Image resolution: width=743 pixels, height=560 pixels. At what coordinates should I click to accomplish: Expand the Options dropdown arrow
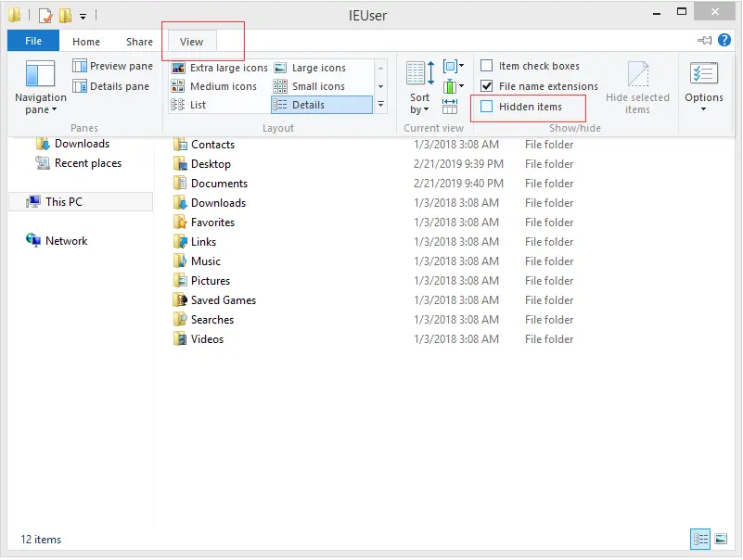tap(704, 109)
